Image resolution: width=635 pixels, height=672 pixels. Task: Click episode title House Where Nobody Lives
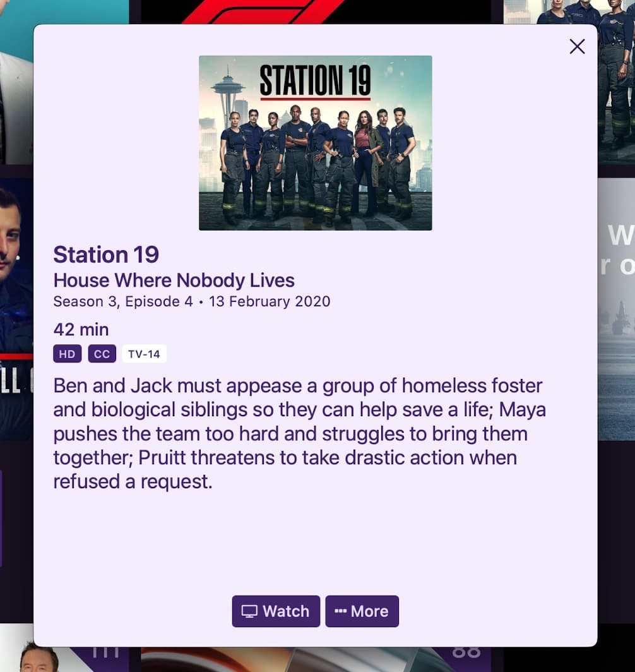[174, 280]
